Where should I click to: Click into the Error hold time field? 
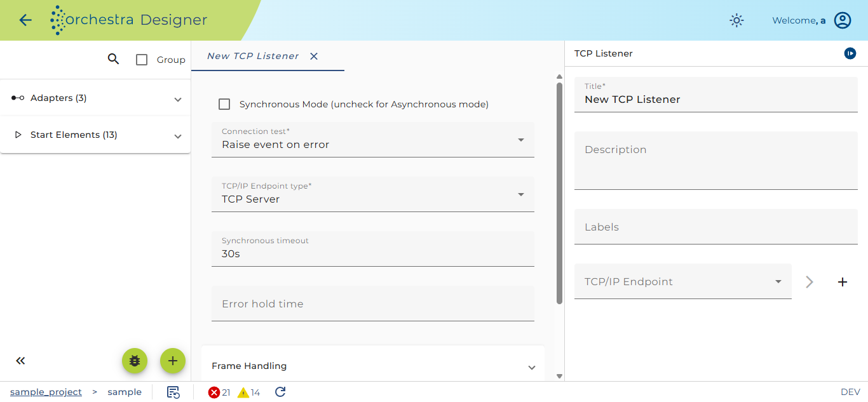[x=373, y=304]
